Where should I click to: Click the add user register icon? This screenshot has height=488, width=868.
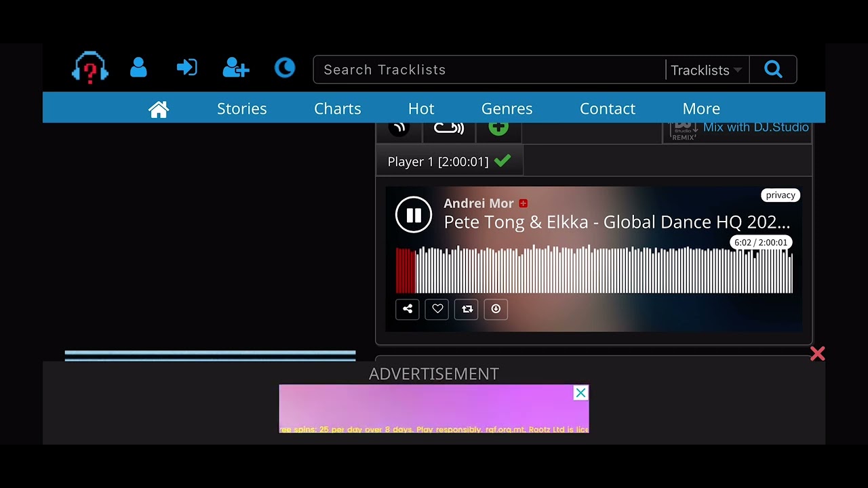tap(236, 68)
